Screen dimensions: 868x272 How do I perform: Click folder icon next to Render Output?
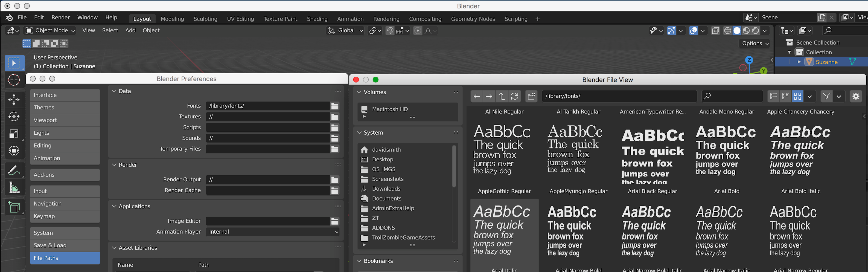(335, 180)
